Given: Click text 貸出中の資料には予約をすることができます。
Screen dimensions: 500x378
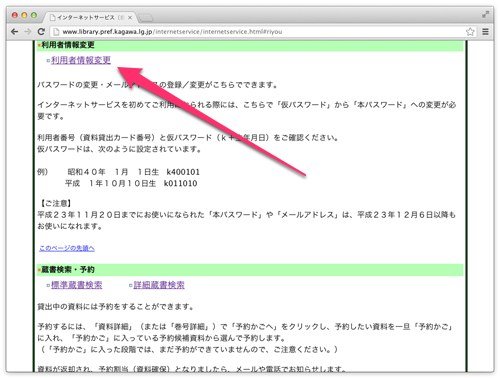Looking at the screenshot, I should pos(116,307).
